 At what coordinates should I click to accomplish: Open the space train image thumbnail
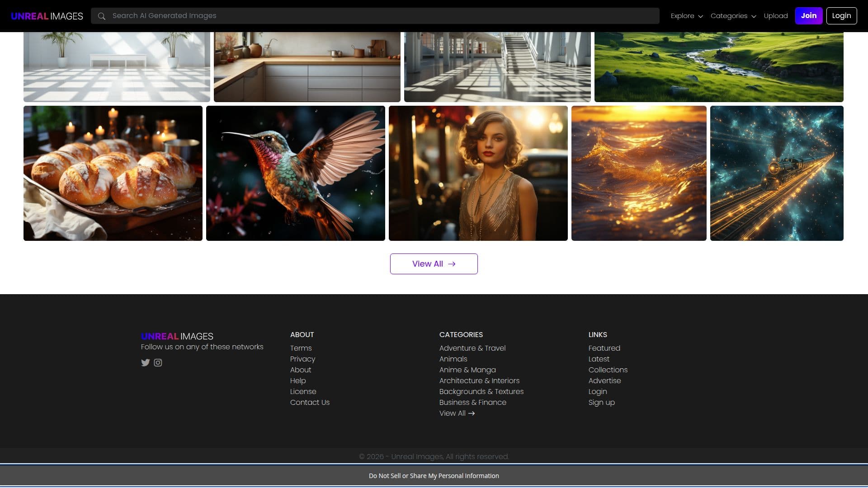(777, 173)
